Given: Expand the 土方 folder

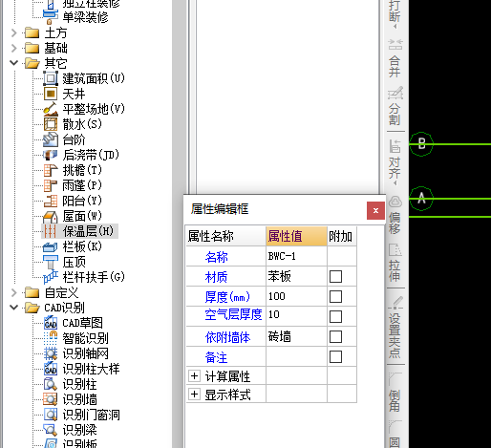Looking at the screenshot, I should tap(13, 32).
